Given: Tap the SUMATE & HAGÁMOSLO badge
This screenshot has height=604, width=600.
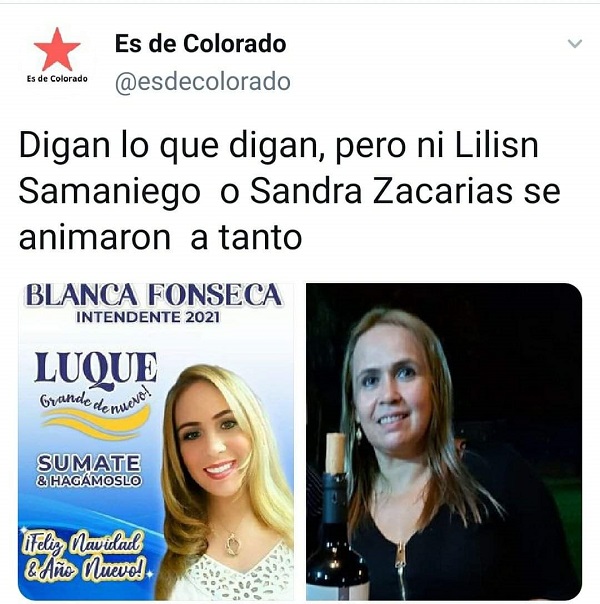Looking at the screenshot, I should click(x=89, y=471).
